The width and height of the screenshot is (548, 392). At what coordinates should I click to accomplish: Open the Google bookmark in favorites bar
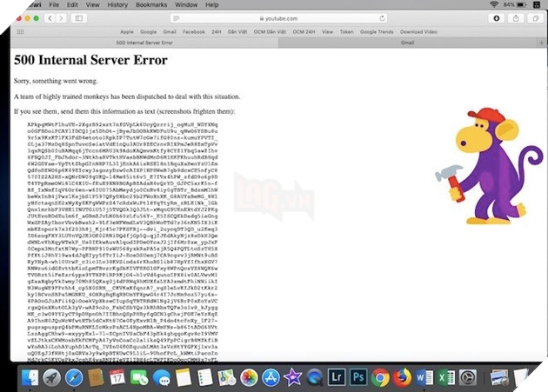[x=148, y=32]
